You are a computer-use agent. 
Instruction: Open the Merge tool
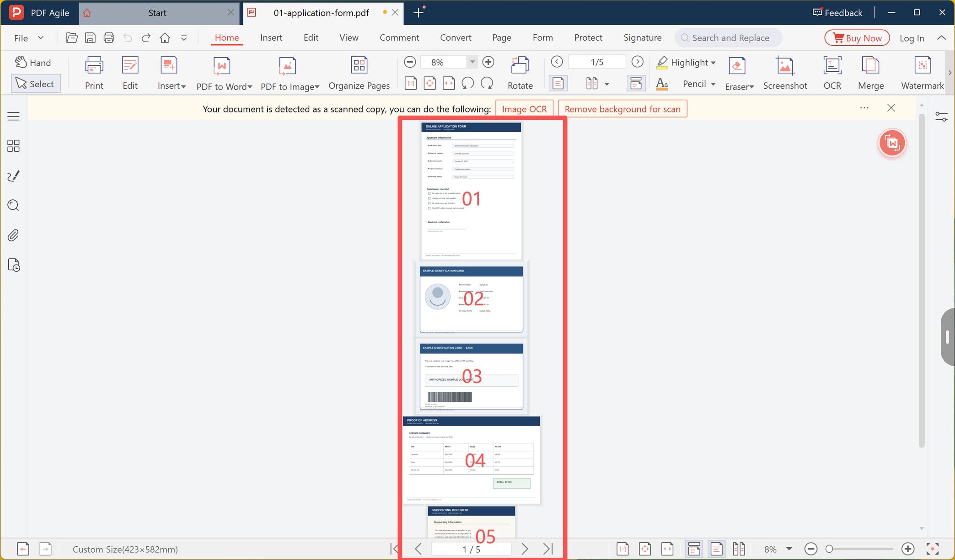(870, 73)
